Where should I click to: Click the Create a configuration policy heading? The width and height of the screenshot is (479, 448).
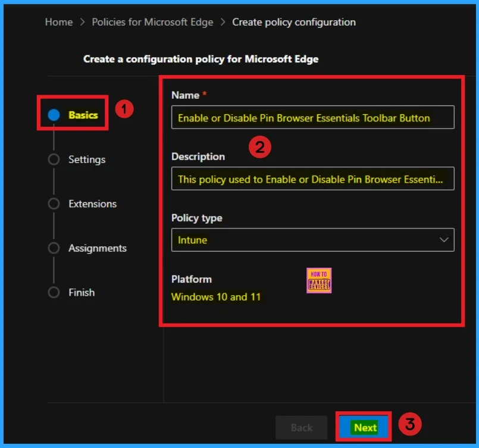tap(201, 59)
